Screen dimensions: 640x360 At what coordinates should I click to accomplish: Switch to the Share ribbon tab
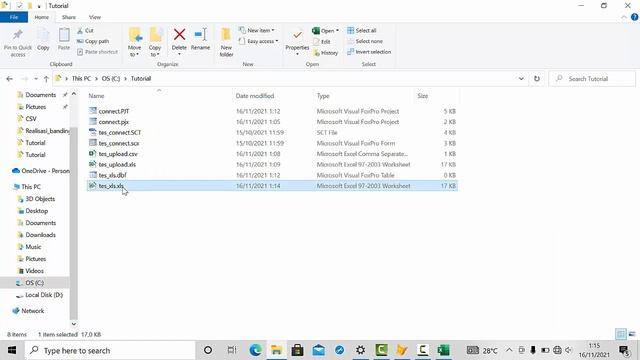[69, 17]
